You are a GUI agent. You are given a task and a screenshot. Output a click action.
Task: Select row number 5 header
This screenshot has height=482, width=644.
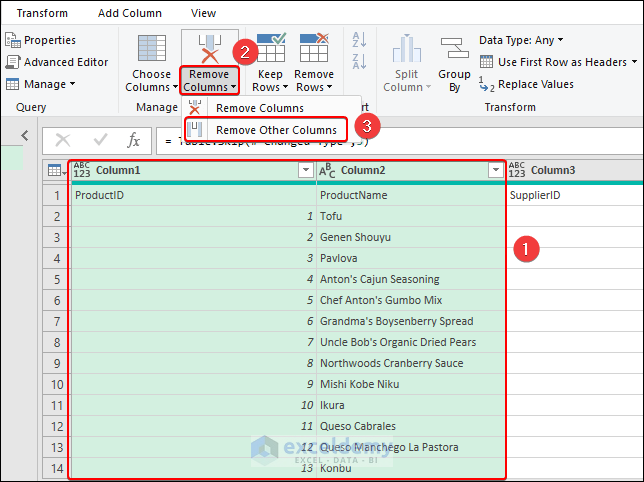pos(57,280)
